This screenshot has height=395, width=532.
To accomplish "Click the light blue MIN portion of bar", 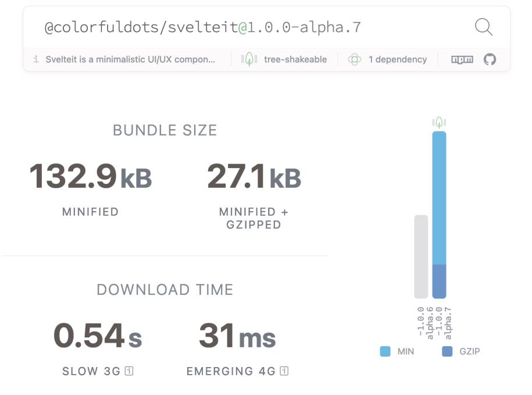I will (x=439, y=198).
